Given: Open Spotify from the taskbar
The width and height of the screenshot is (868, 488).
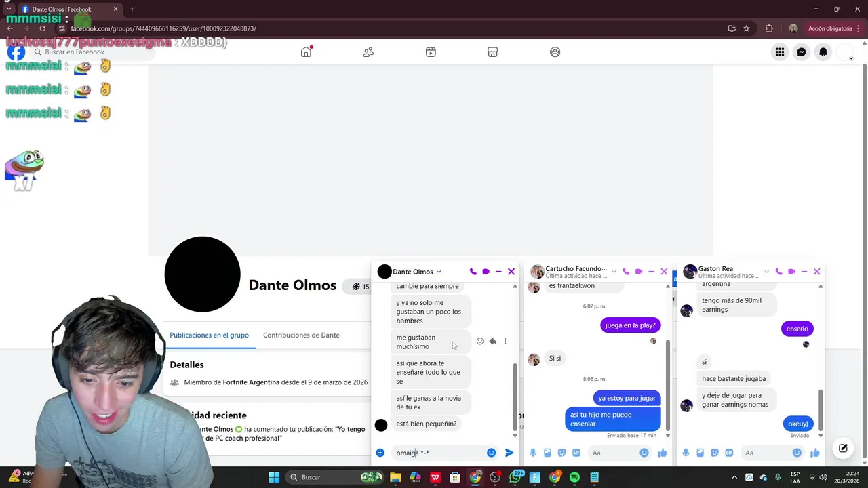Looking at the screenshot, I should 574,477.
